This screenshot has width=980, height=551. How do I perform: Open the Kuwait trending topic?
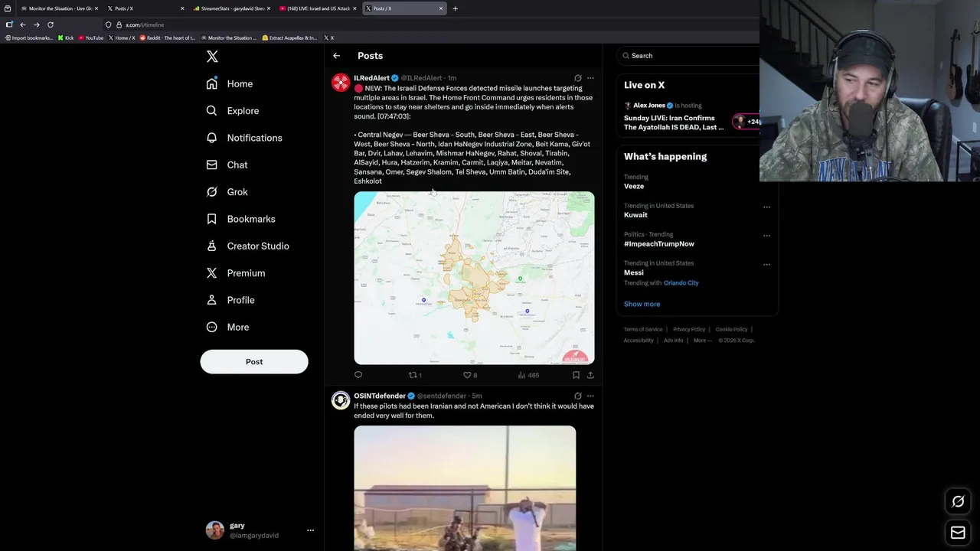[635, 215]
